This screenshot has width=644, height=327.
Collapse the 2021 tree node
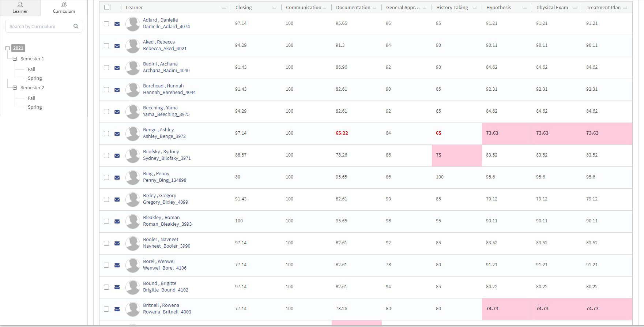pyautogui.click(x=7, y=48)
